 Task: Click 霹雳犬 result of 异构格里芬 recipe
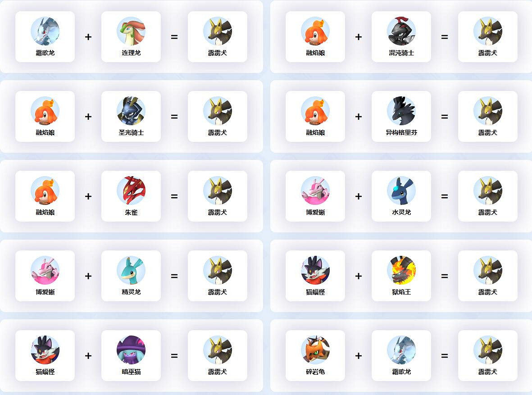(487, 116)
